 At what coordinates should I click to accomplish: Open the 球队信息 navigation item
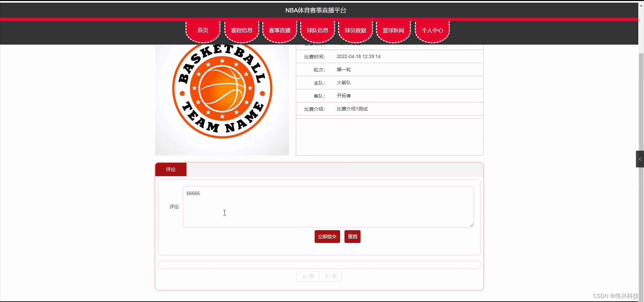tap(317, 30)
